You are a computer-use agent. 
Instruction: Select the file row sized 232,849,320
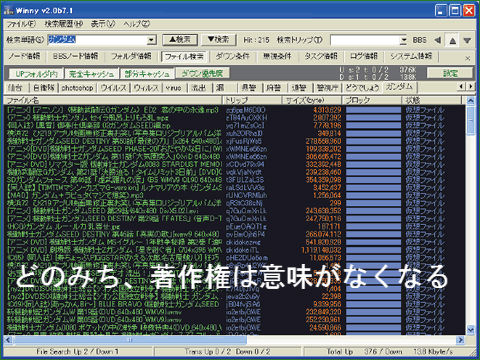coord(235,312)
